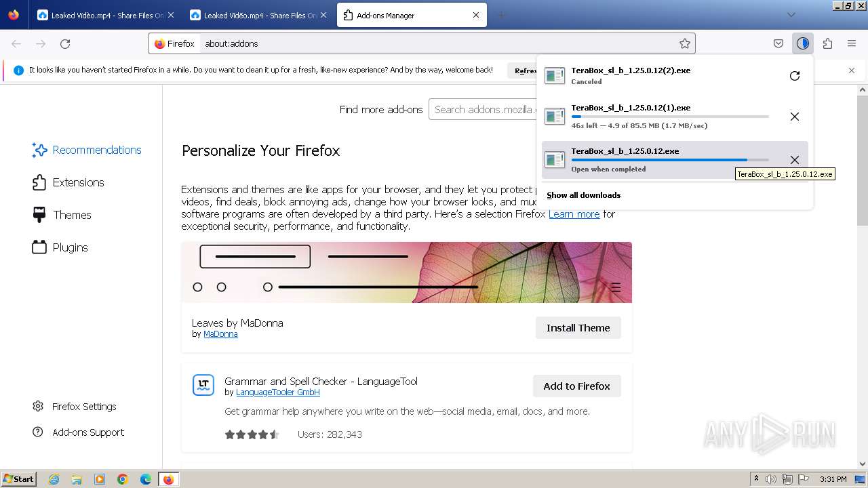This screenshot has width=868, height=488.
Task: Bookmark this page with star icon
Action: pos(685,43)
